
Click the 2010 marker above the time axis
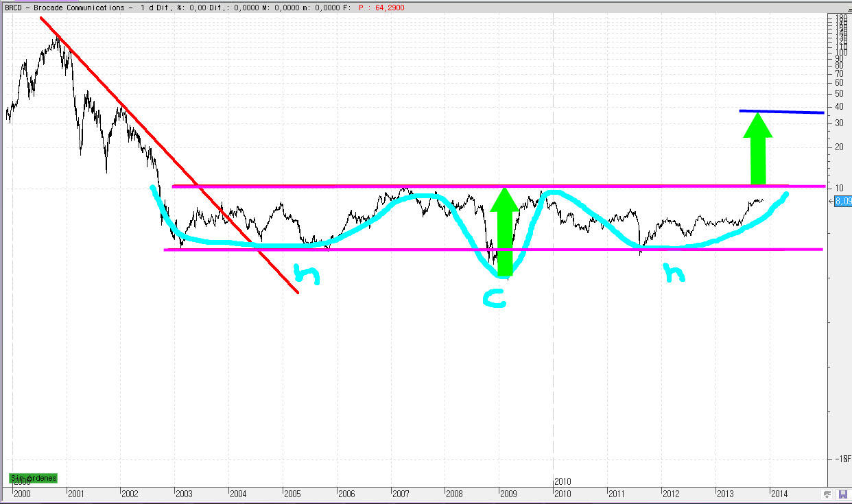(x=563, y=482)
